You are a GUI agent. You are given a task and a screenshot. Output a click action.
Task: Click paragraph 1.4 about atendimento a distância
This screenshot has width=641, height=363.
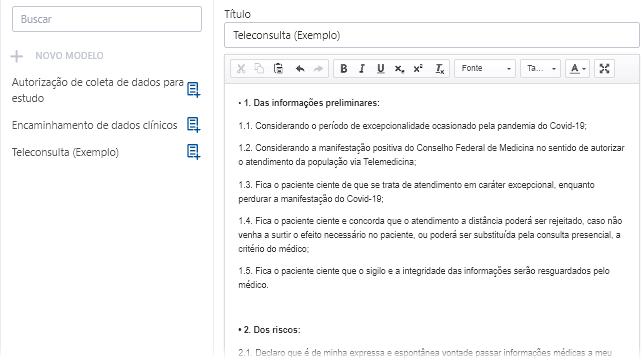(430, 235)
